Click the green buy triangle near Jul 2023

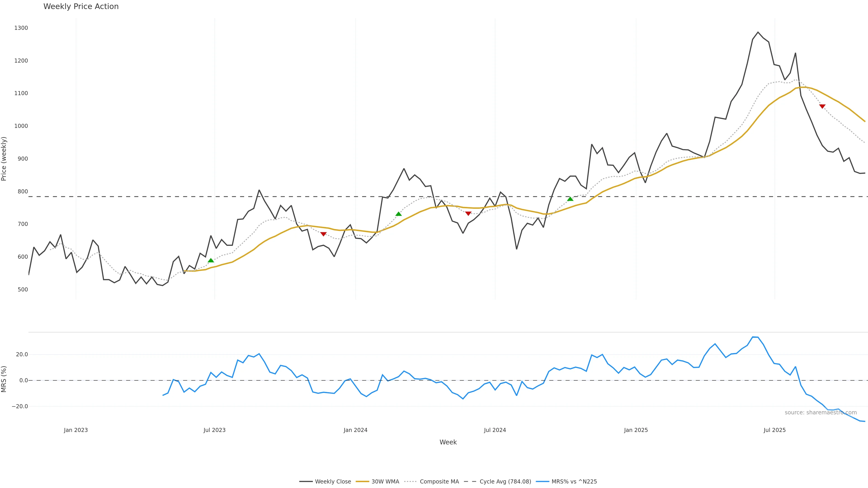pos(211,260)
